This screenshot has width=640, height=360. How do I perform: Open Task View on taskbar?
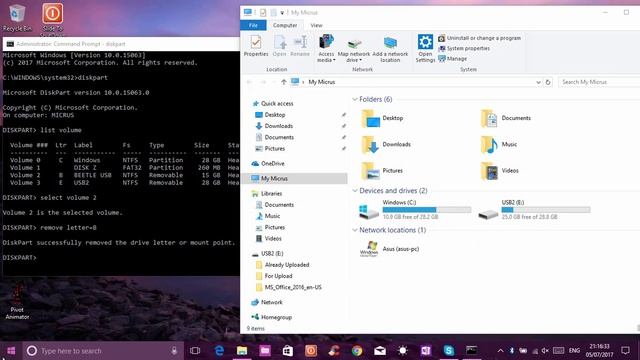point(195,351)
